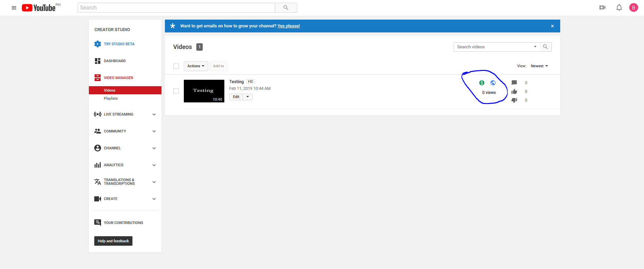The image size is (644, 269).
Task: Open YOUR CONTRIBUTIONS menu item
Action: (123, 223)
